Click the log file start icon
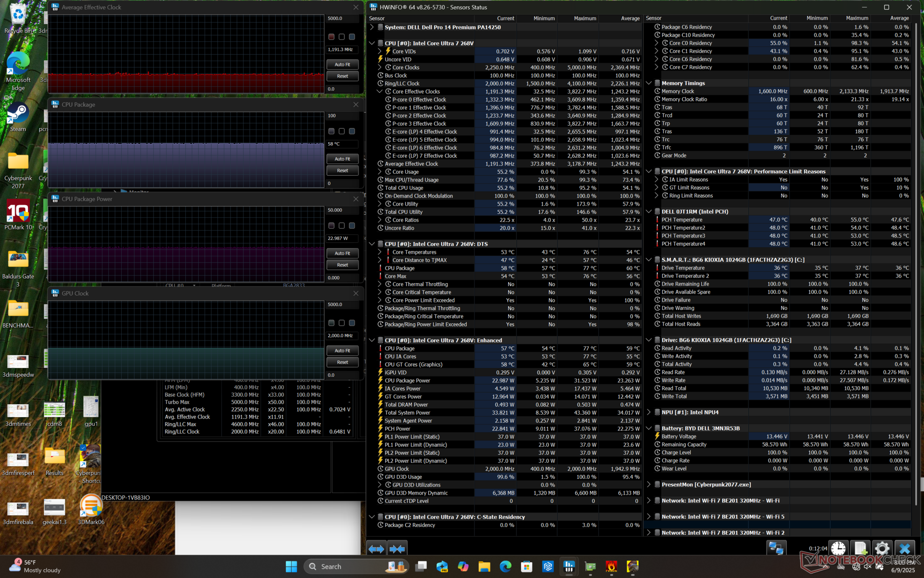Screen dimensions: 924x578 (860, 549)
